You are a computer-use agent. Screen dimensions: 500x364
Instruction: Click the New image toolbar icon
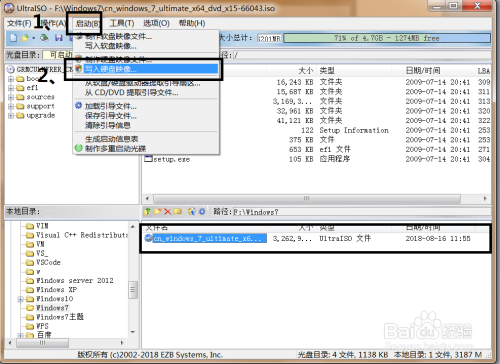coord(13,38)
